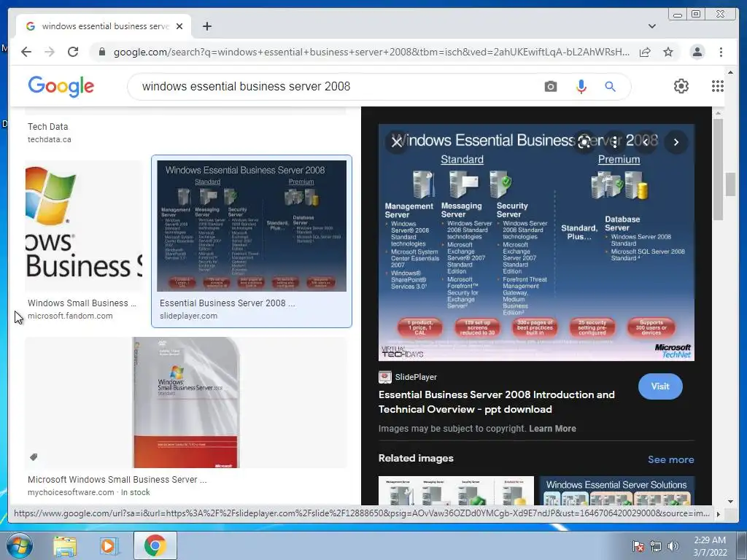Screen dimensions: 747x560
Task: Click the taskbar clock 2:29 AM
Action: (710, 546)
